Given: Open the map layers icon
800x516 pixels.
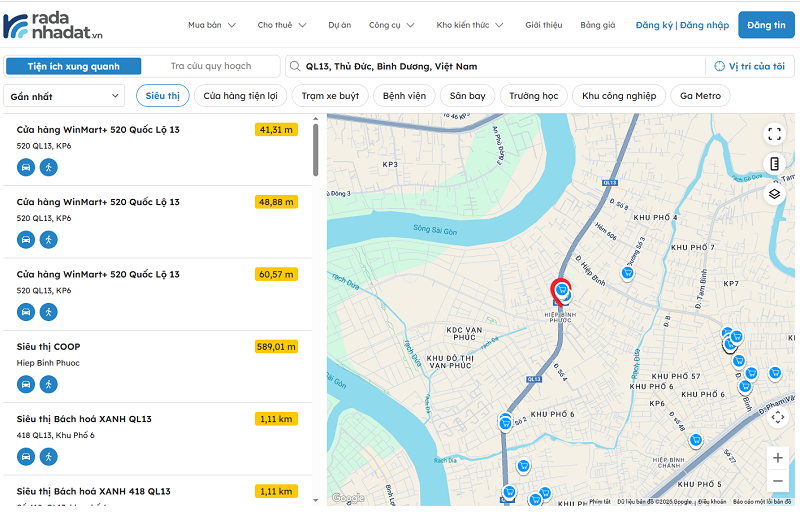Looking at the screenshot, I should (x=774, y=194).
